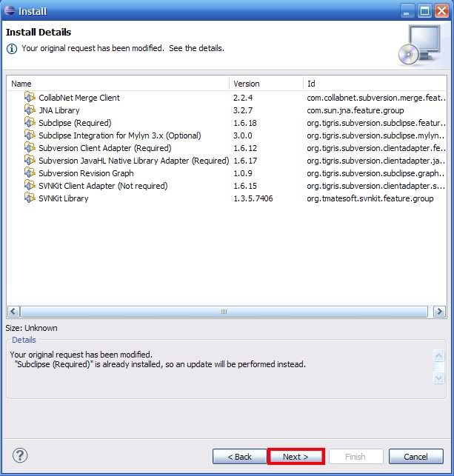
Task: Click the JNA Library feature icon
Action: pos(30,110)
